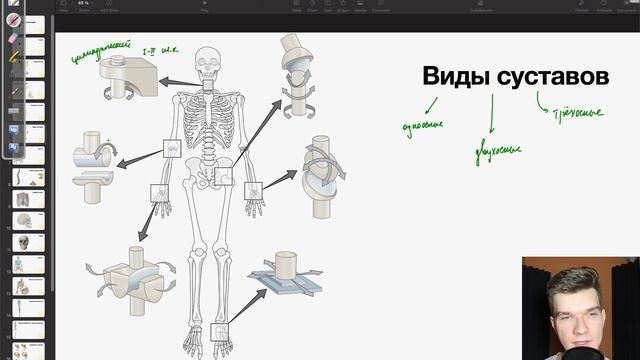Open the Media menu in toolbar
Screen dimensions: 640x360
[360, 5]
